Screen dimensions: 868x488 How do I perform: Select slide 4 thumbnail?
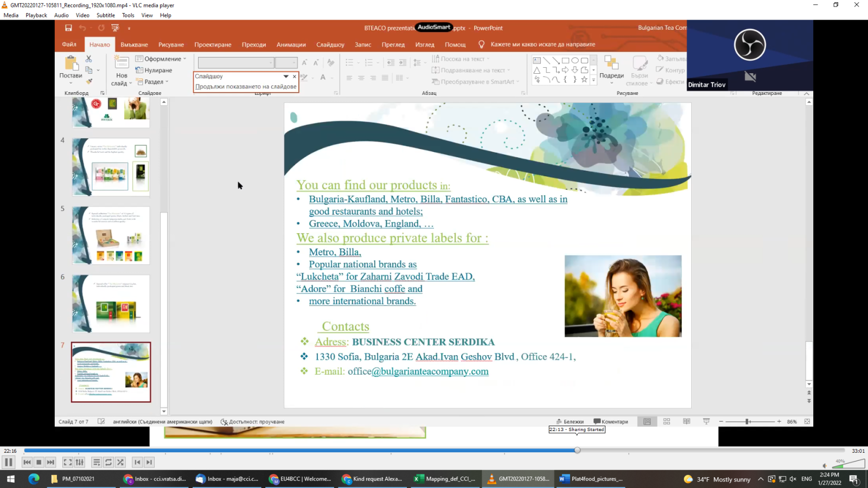coord(111,167)
